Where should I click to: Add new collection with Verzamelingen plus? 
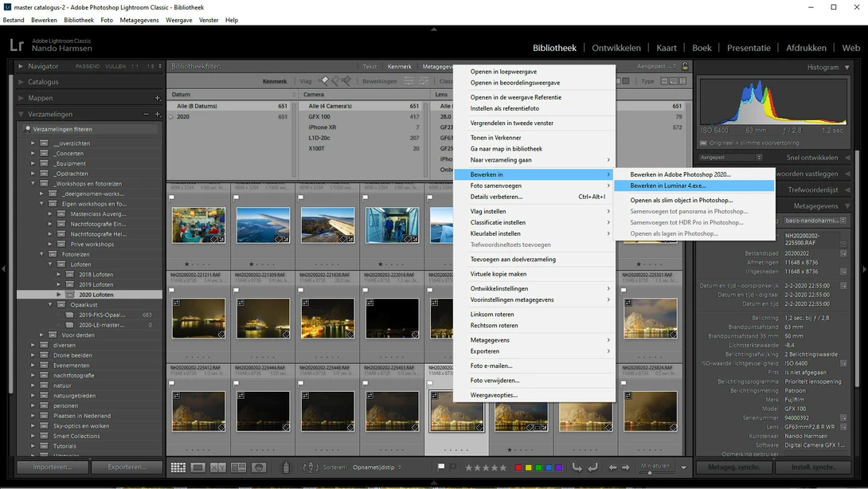pos(157,114)
